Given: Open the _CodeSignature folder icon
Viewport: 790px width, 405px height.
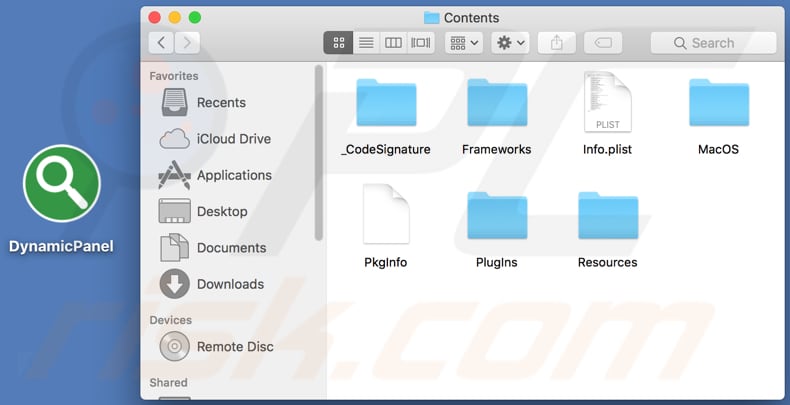Looking at the screenshot, I should pos(386,102).
